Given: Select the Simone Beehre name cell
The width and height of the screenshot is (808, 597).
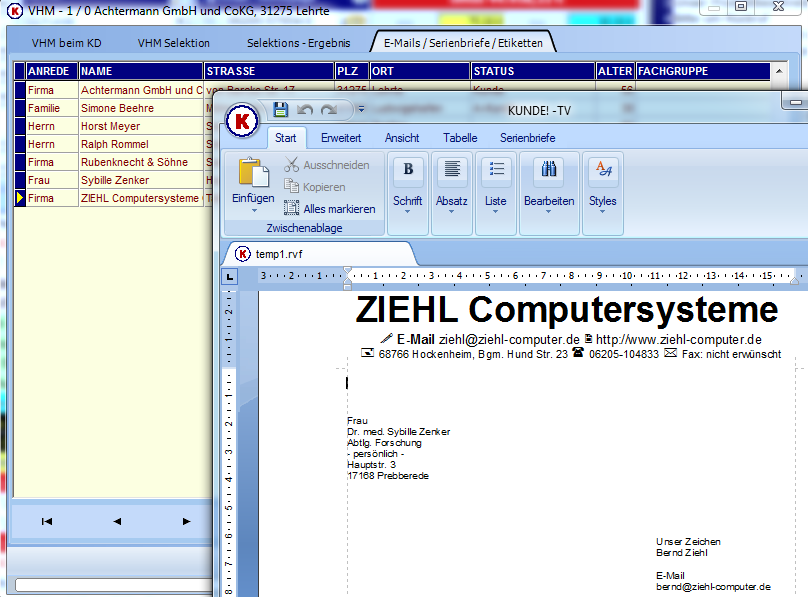Looking at the screenshot, I should pyautogui.click(x=141, y=108).
